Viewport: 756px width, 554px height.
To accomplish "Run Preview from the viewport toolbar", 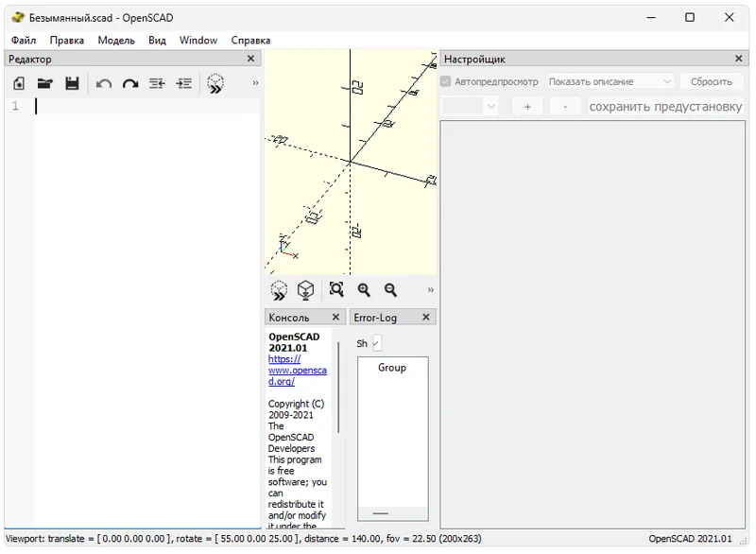I will coord(279,290).
